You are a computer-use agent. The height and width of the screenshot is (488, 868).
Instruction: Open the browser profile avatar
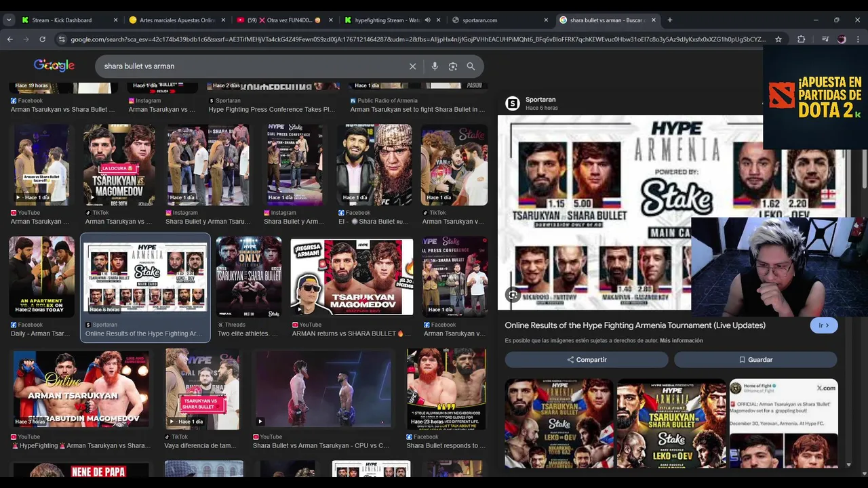click(x=842, y=39)
